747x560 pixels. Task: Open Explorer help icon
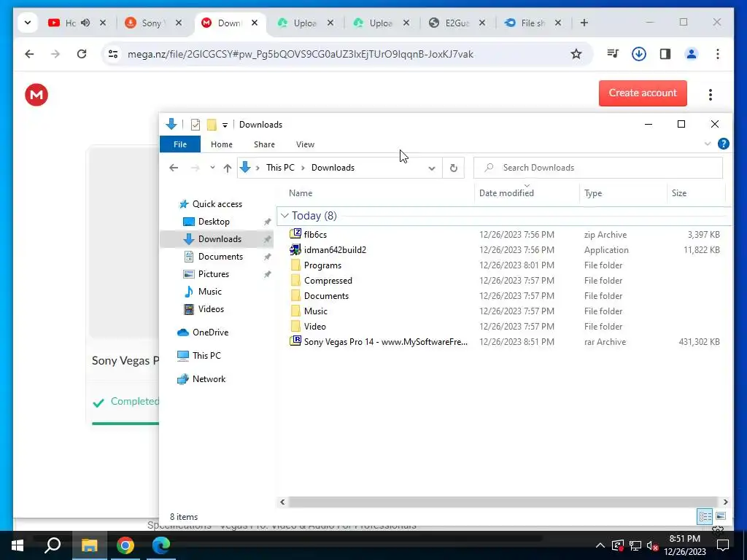pyautogui.click(x=723, y=144)
